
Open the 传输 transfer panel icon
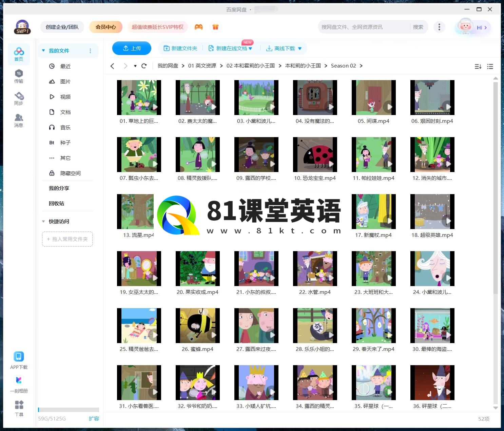click(x=19, y=76)
